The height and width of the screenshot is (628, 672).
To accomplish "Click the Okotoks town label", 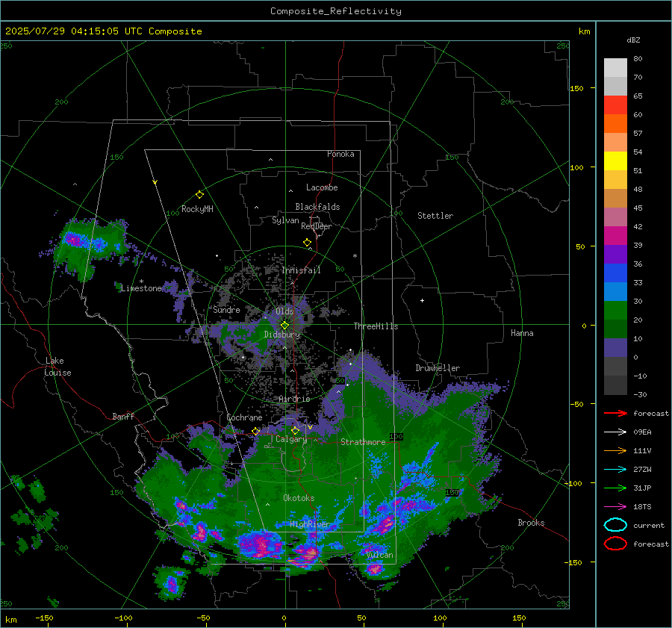I will 299,498.
